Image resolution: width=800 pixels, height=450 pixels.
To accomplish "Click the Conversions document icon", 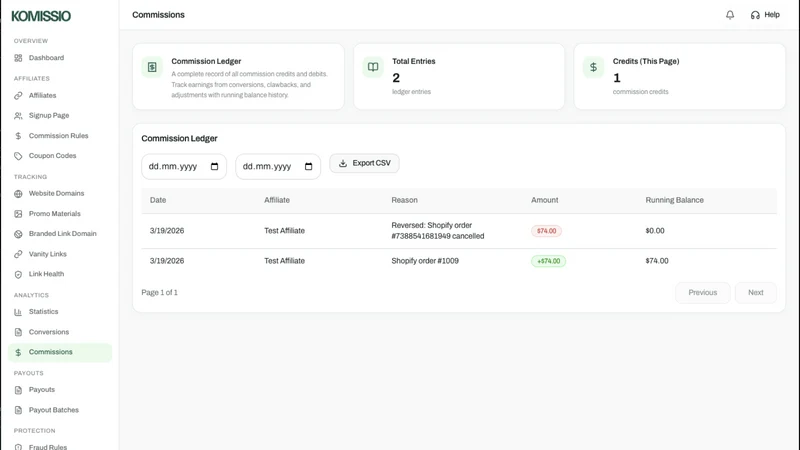I will point(18,332).
